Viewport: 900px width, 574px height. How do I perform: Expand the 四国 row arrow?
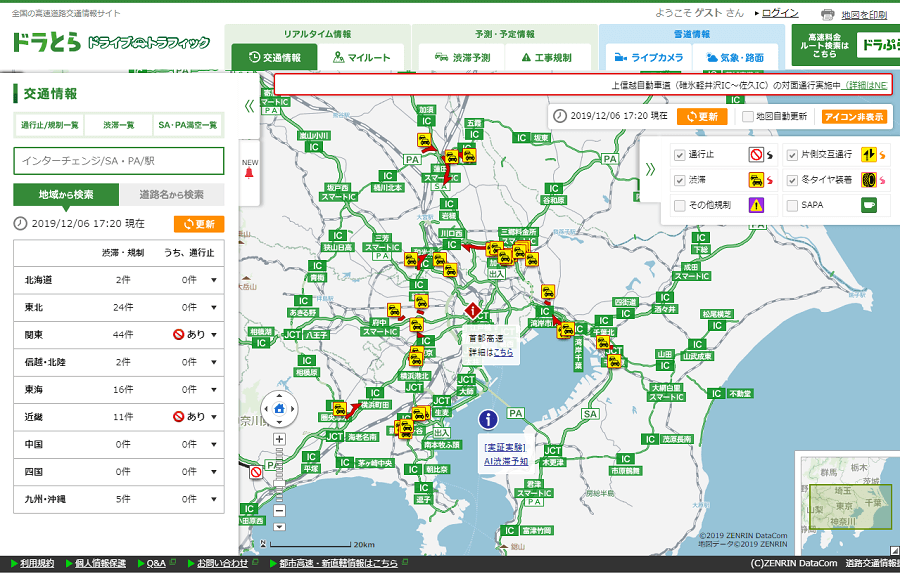click(x=214, y=472)
